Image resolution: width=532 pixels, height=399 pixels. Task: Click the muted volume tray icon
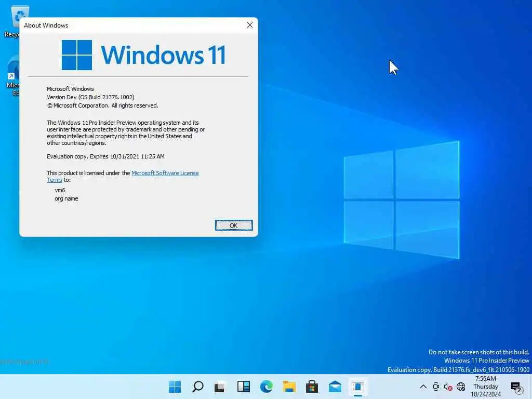[448, 387]
